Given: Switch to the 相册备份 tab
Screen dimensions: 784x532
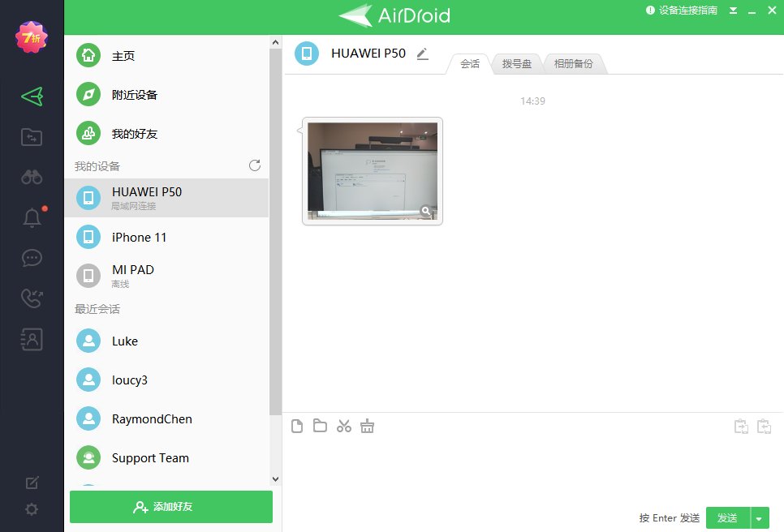Looking at the screenshot, I should [575, 62].
